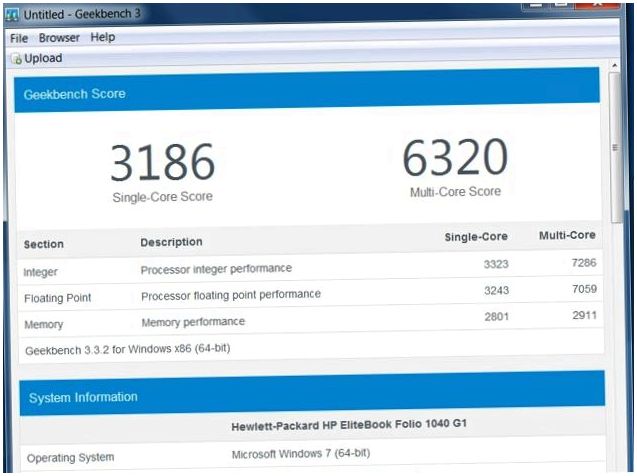Click the Single-Core Score label
The image size is (637, 476).
(162, 197)
